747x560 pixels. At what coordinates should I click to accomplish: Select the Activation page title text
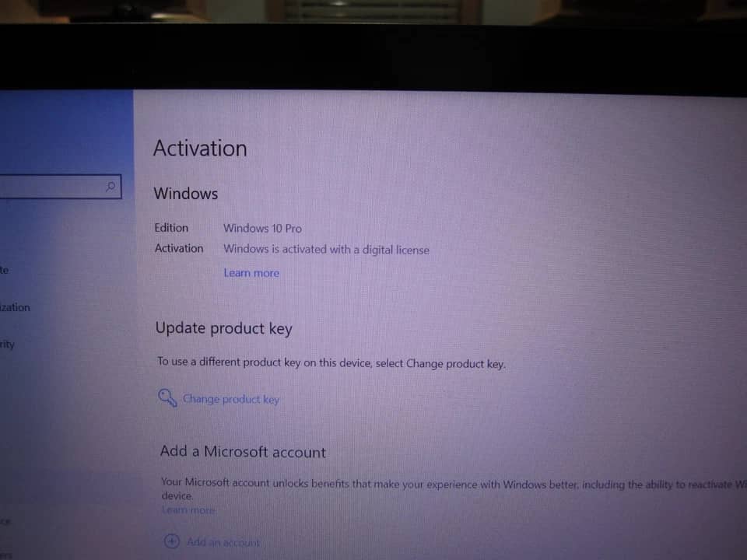pyautogui.click(x=200, y=148)
